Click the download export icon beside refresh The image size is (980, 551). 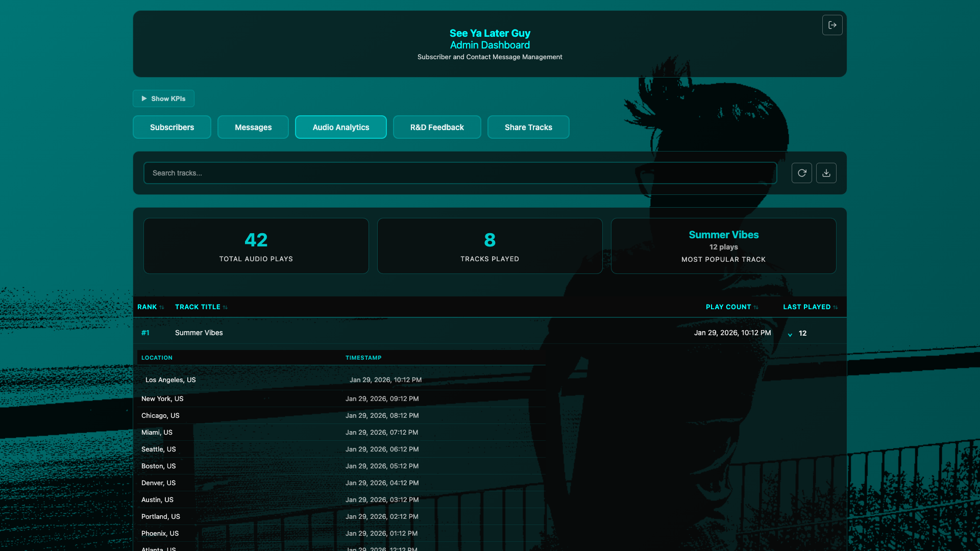pyautogui.click(x=826, y=173)
